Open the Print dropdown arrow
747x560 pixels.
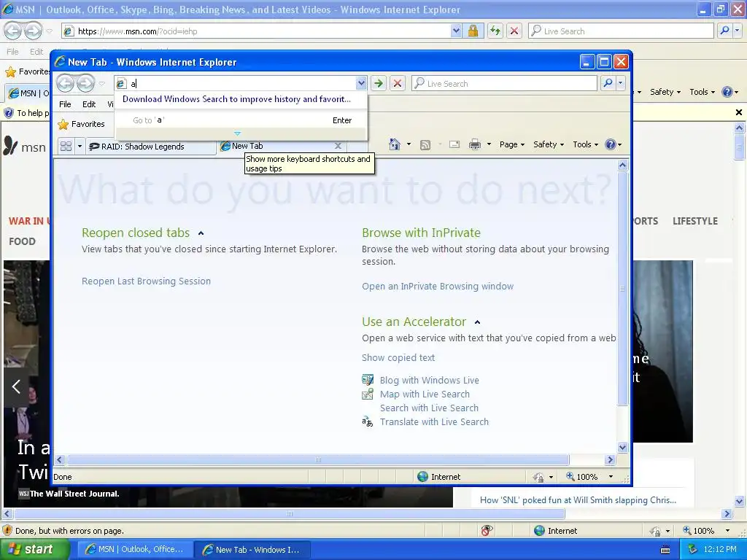click(x=489, y=144)
